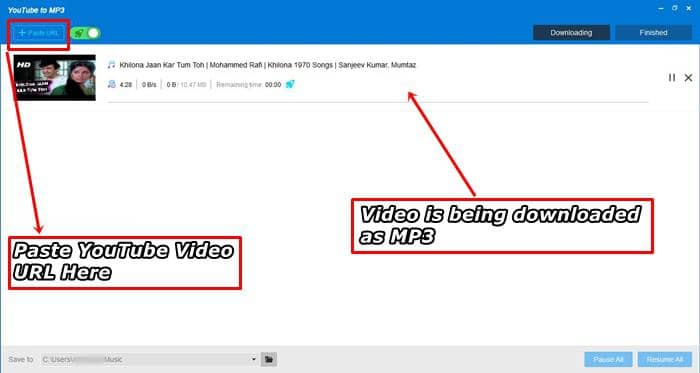Viewport: 700px width, 373px height.
Task: Click the 4:28 duration value
Action: coord(125,85)
